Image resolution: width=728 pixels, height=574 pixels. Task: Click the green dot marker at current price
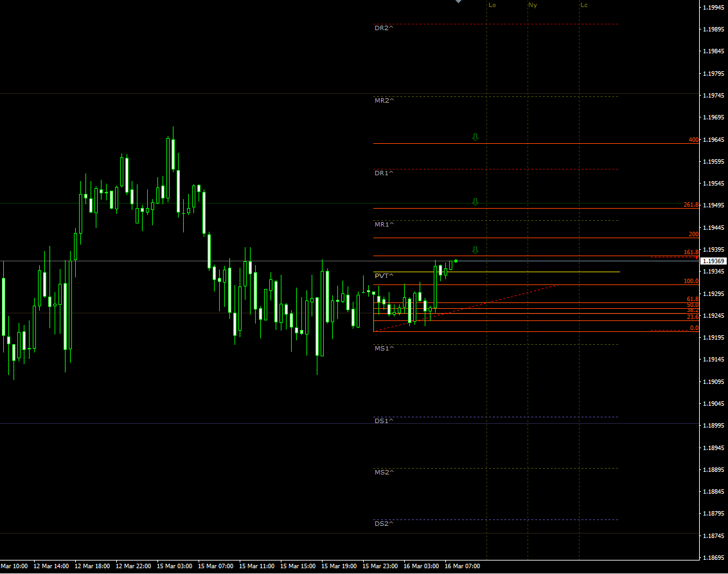click(455, 261)
